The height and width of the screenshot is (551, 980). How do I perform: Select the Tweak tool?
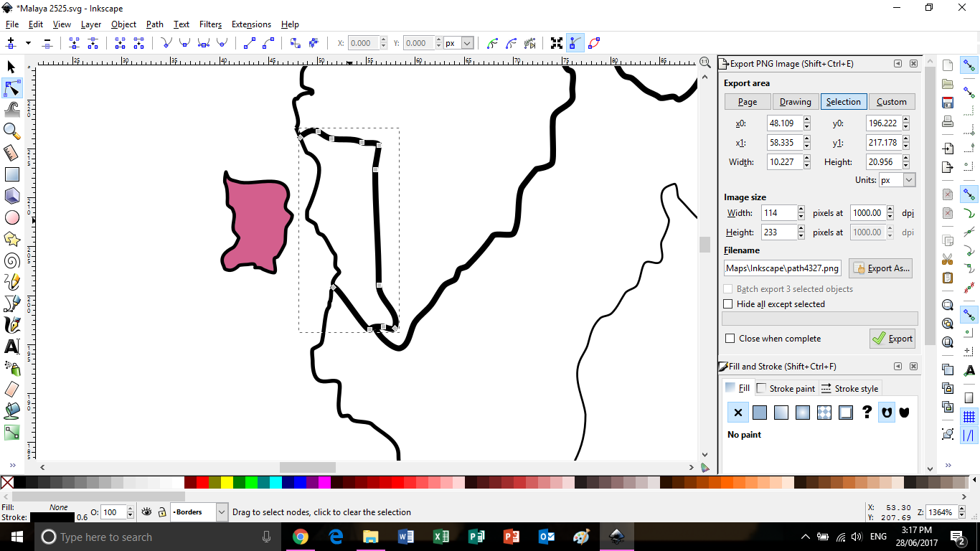pos(11,110)
